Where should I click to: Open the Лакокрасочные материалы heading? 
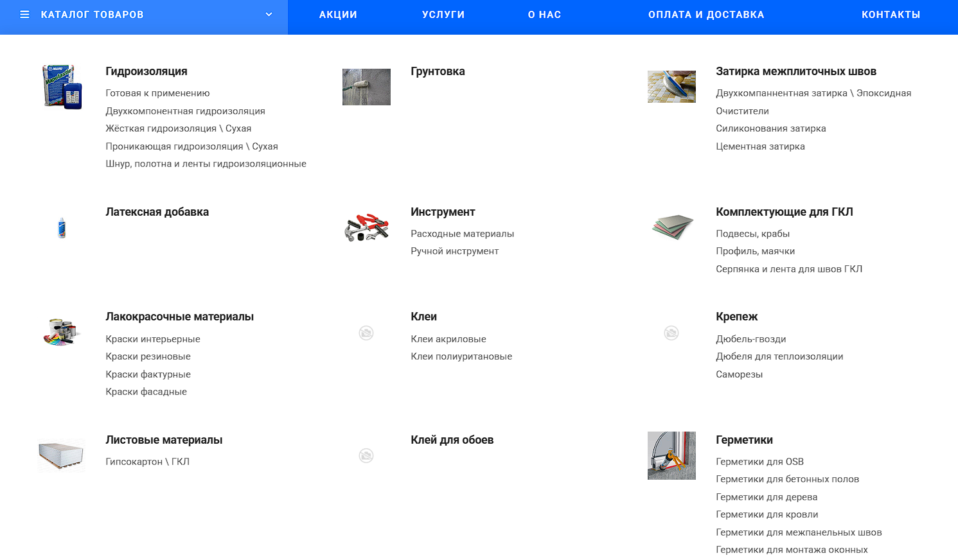[x=180, y=317]
